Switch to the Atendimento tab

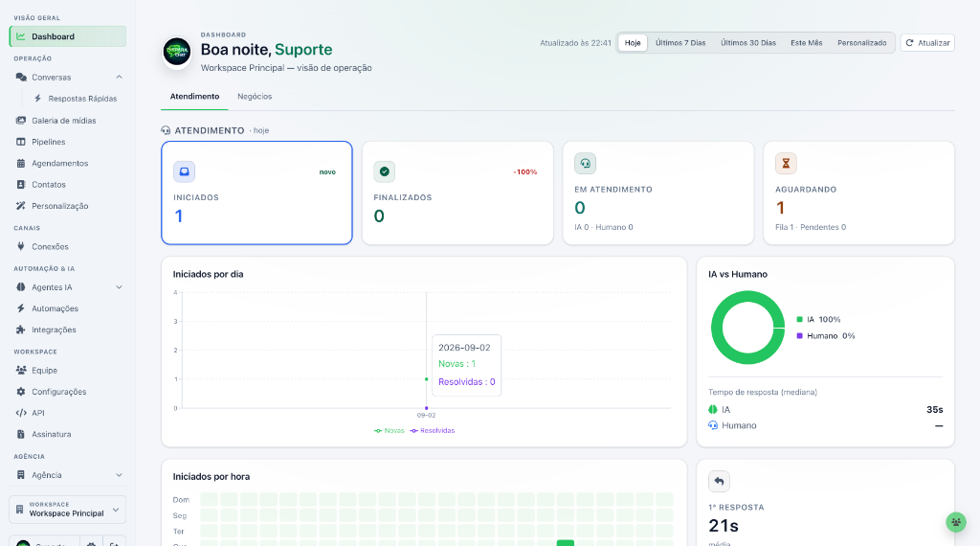(x=194, y=97)
